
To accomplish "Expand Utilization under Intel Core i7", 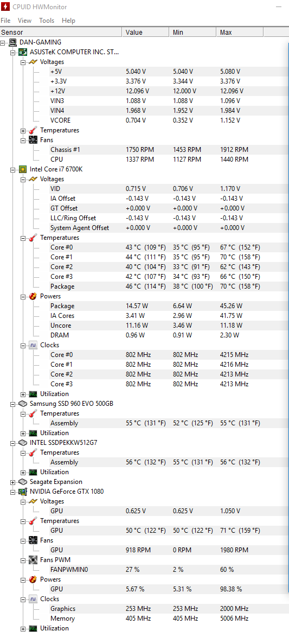I will pyautogui.click(x=23, y=394).
